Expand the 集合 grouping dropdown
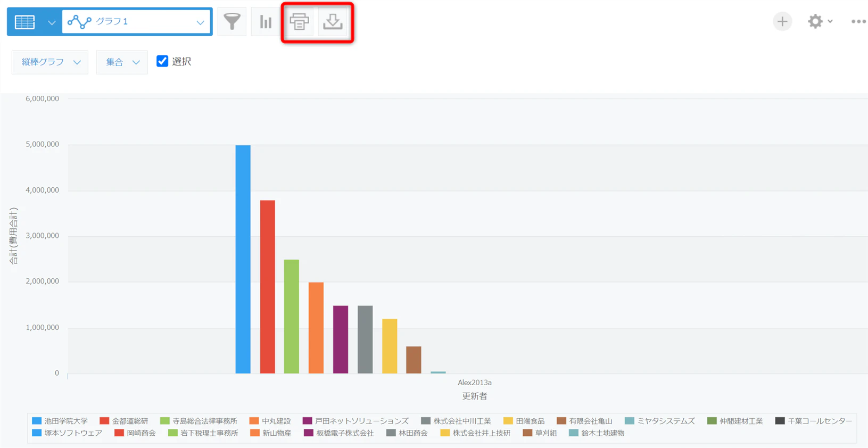Screen dimensions: 868x448 [122, 62]
